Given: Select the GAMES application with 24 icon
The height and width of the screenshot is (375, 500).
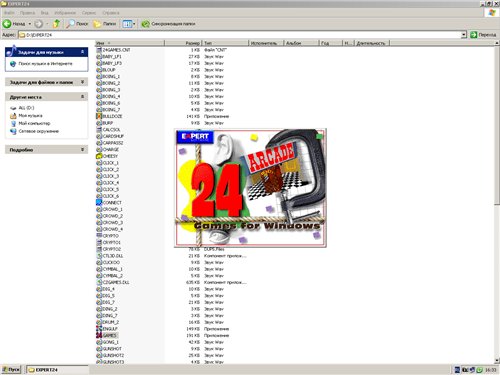Looking at the screenshot, I should tap(99, 335).
